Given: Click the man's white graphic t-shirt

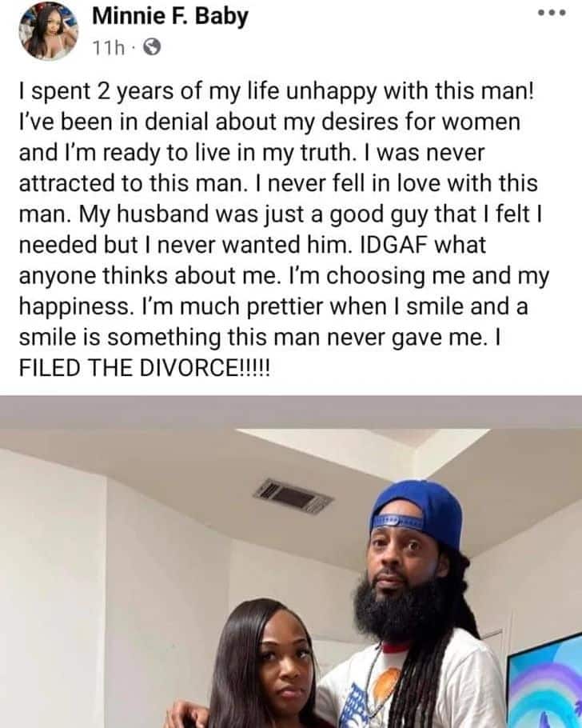Looking at the screenshot, I should pyautogui.click(x=409, y=683).
